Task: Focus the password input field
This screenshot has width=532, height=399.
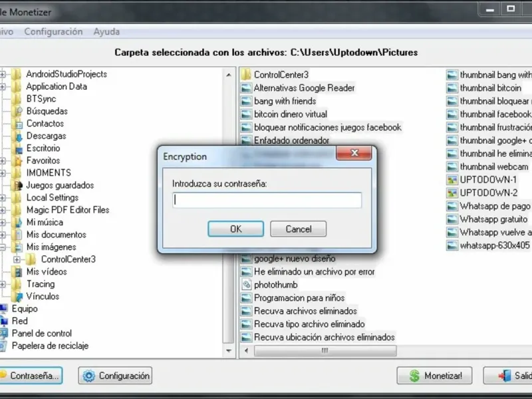Action: point(267,200)
